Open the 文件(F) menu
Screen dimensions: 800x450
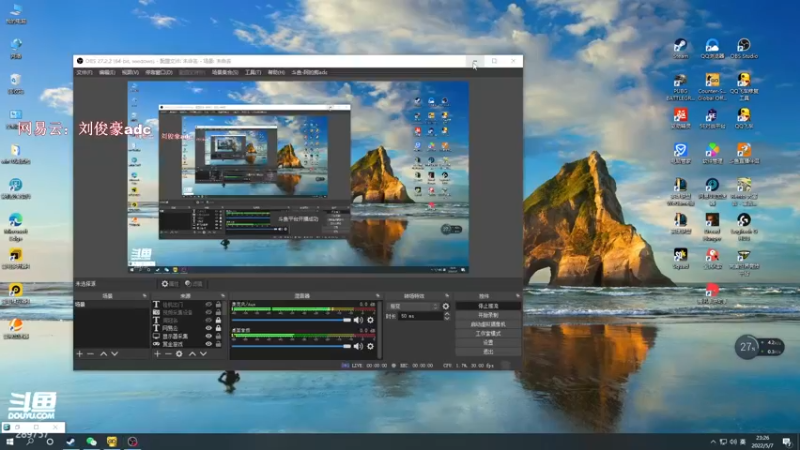pyautogui.click(x=84, y=72)
